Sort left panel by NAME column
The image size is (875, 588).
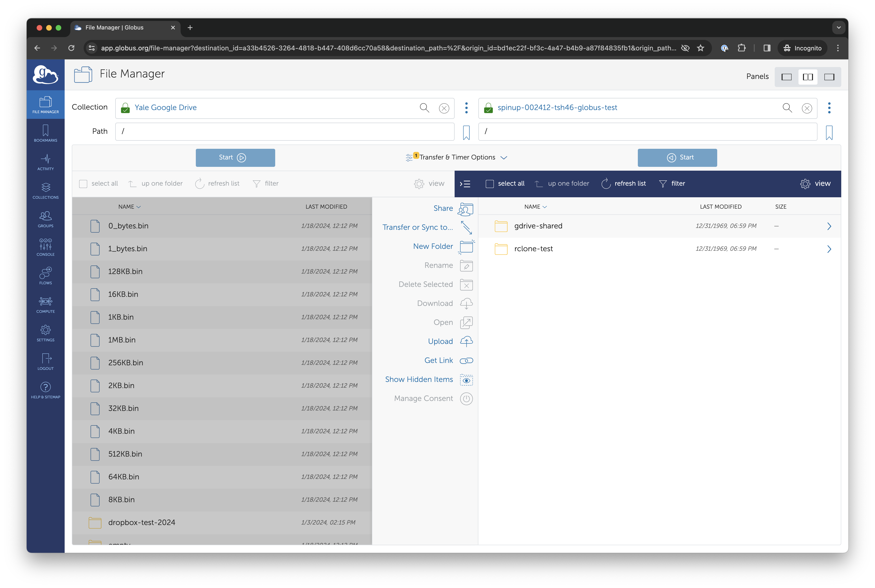pyautogui.click(x=129, y=207)
